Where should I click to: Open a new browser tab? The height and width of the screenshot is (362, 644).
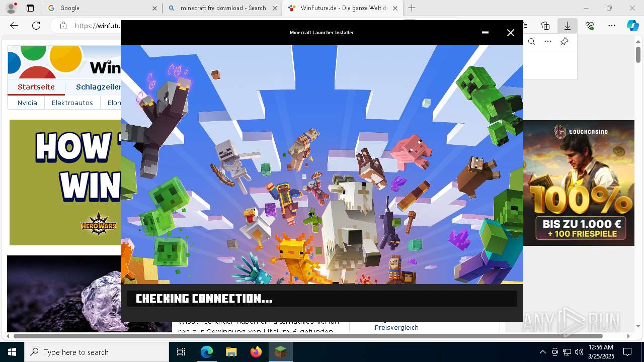[x=412, y=8]
